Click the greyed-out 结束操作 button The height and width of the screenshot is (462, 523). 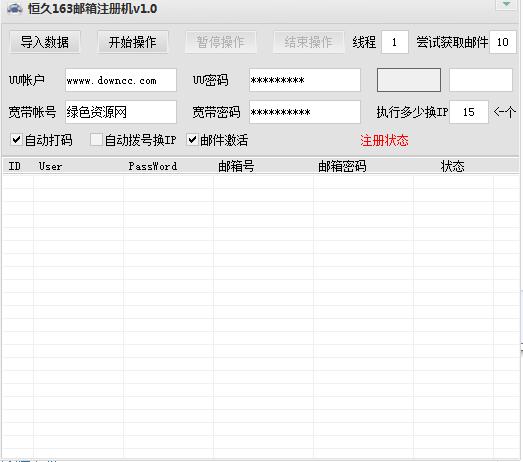click(309, 42)
